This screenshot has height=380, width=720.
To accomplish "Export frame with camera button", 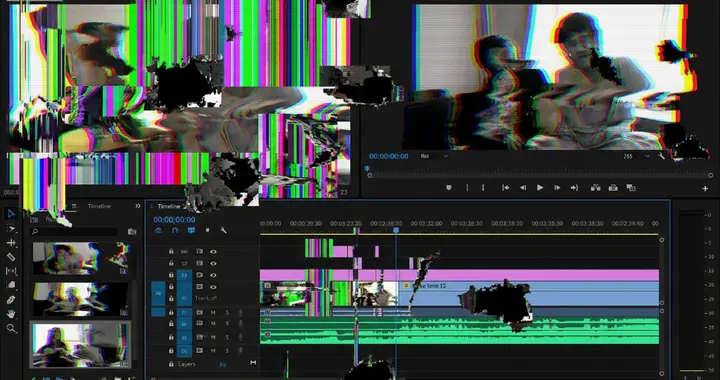I will 613,188.
